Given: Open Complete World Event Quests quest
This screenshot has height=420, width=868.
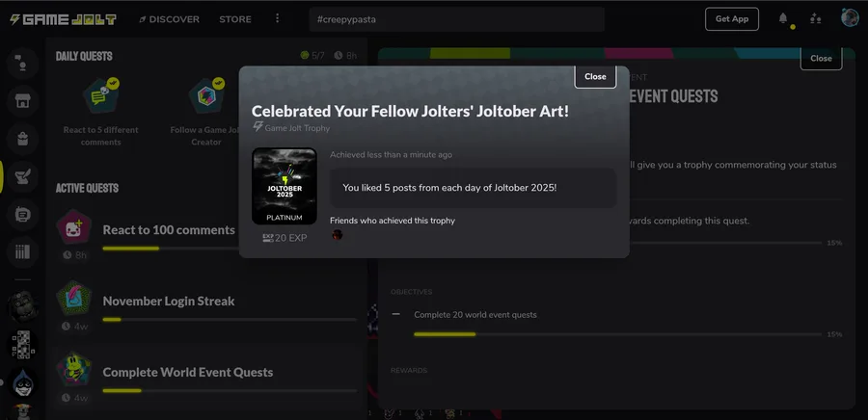Looking at the screenshot, I should pyautogui.click(x=206, y=377).
